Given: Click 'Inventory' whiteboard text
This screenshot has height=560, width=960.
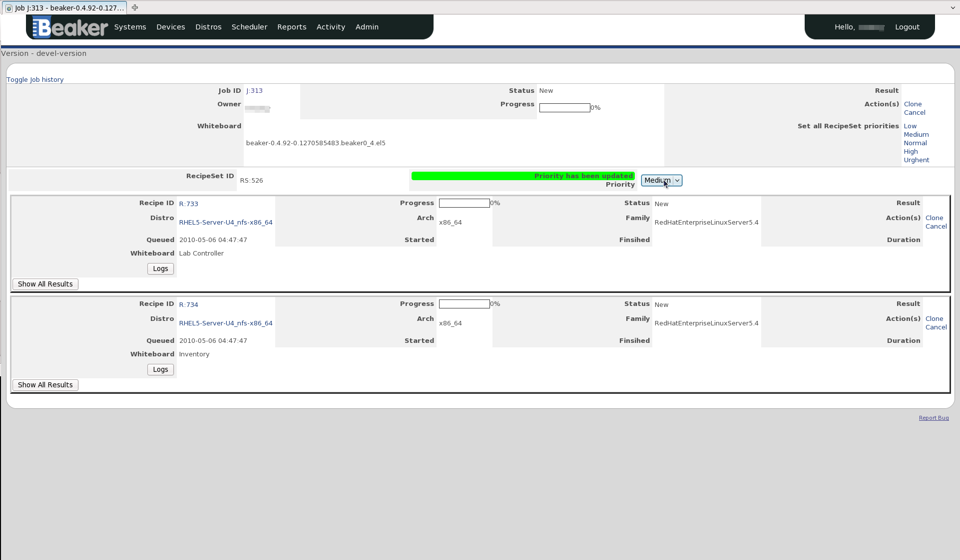Looking at the screenshot, I should tap(194, 354).
